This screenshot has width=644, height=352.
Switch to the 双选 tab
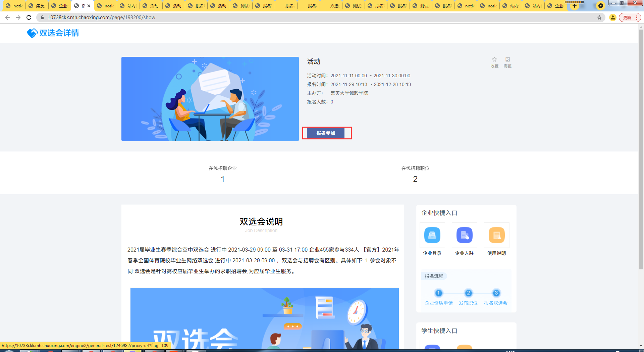tap(330, 6)
